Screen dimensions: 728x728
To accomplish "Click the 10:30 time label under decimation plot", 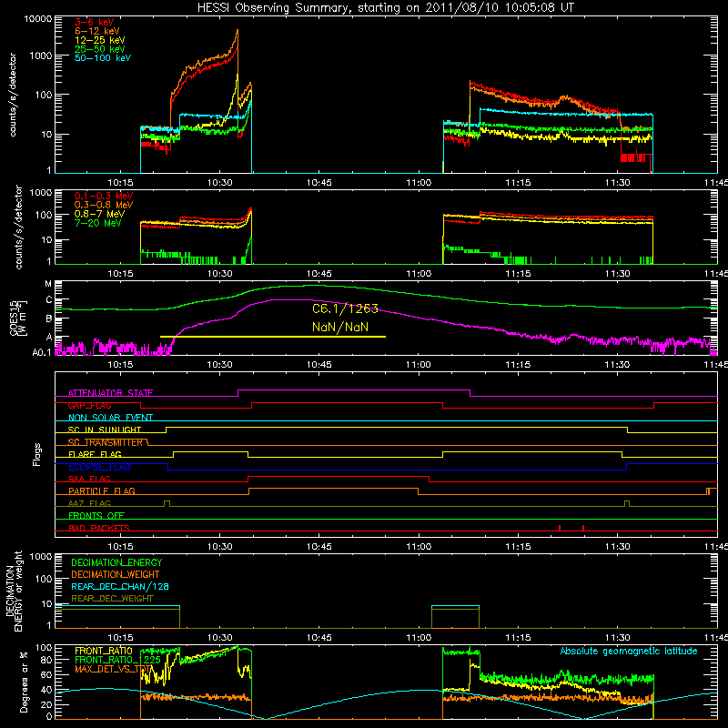I will point(219,638).
